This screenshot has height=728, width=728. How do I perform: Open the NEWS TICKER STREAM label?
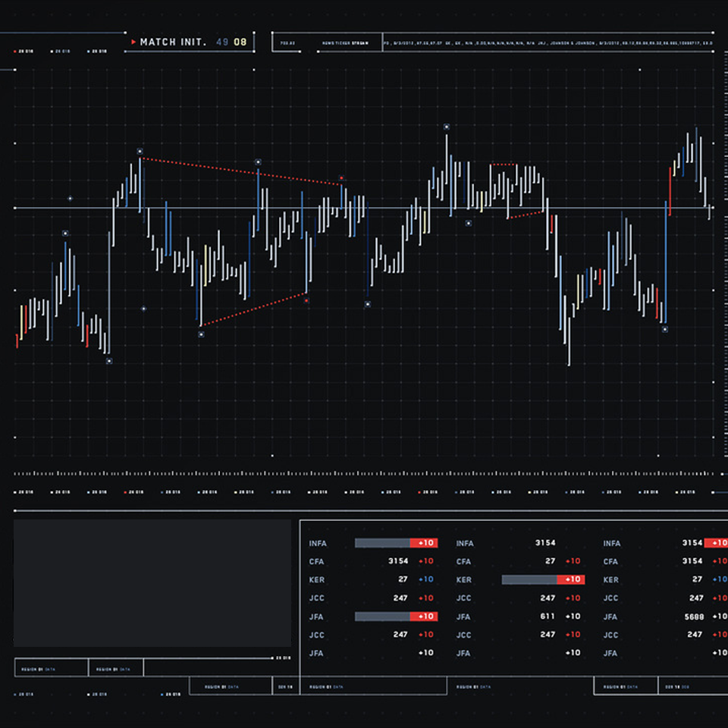(x=345, y=43)
